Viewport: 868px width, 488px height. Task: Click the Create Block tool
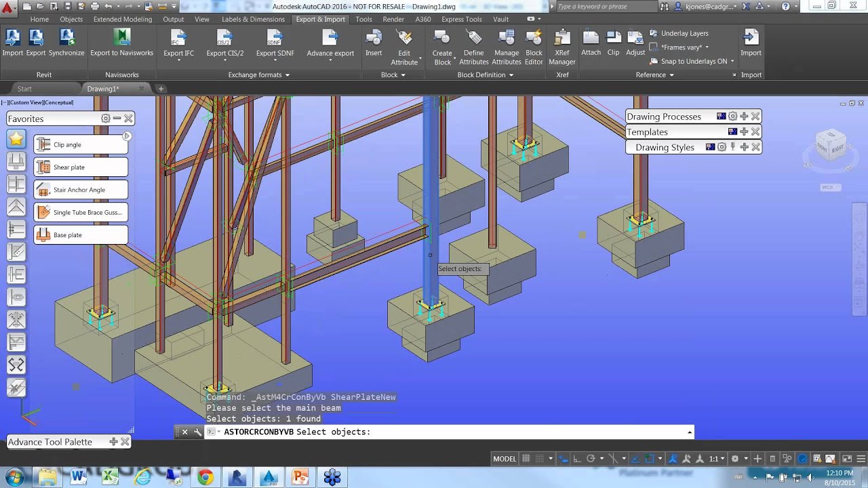tap(442, 47)
